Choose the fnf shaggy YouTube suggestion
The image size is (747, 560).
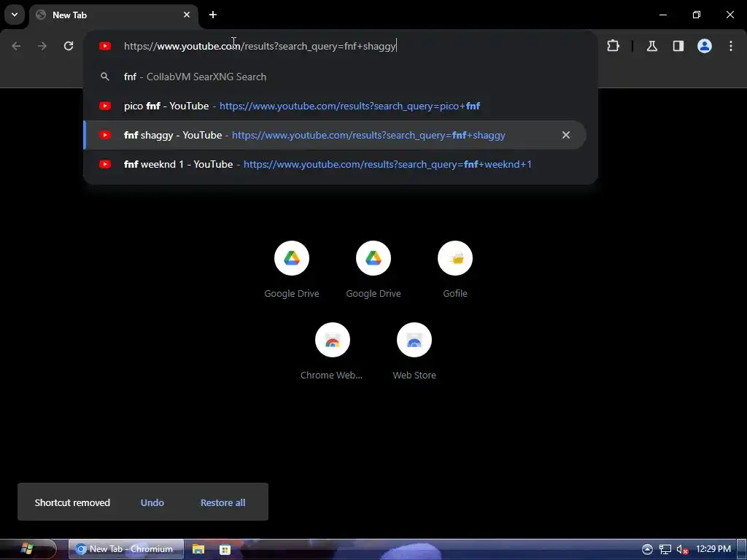(x=335, y=135)
